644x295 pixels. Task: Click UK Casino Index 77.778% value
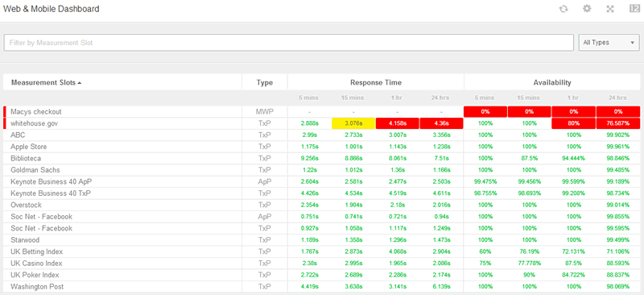pos(530,264)
